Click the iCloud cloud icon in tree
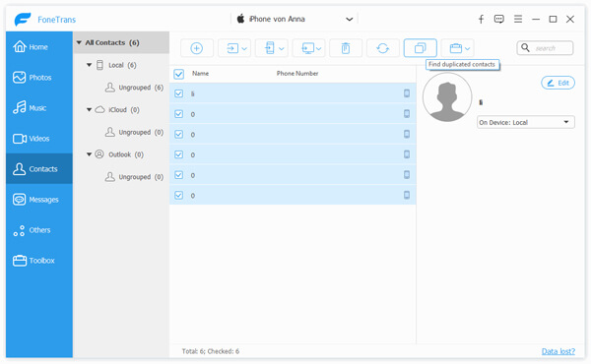The image size is (591, 364). (x=99, y=109)
